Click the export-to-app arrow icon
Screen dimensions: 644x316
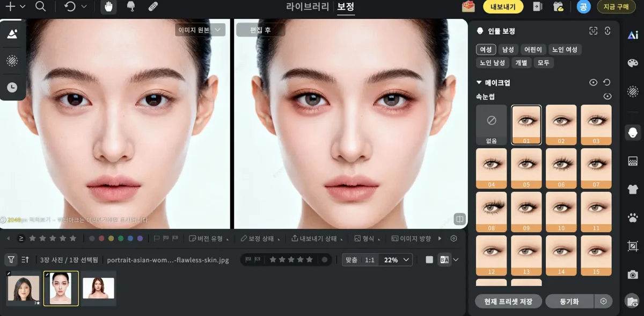(537, 6)
